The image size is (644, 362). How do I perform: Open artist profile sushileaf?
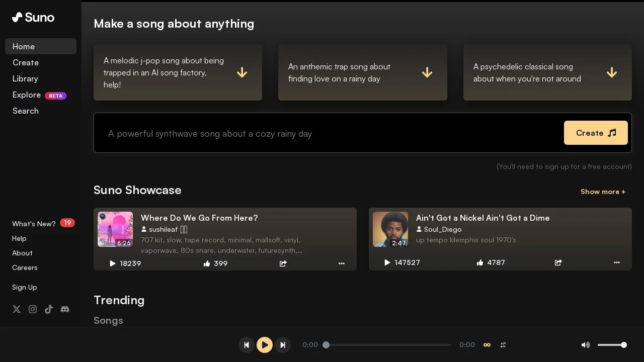pyautogui.click(x=163, y=229)
